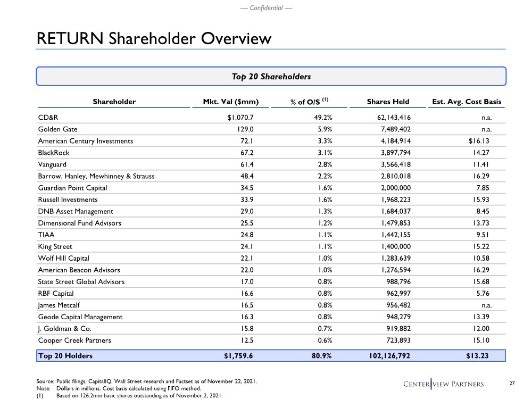Image resolution: width=532 pixels, height=399 pixels.
Task: Click the cost basis '13.39'
Action: pos(481,317)
